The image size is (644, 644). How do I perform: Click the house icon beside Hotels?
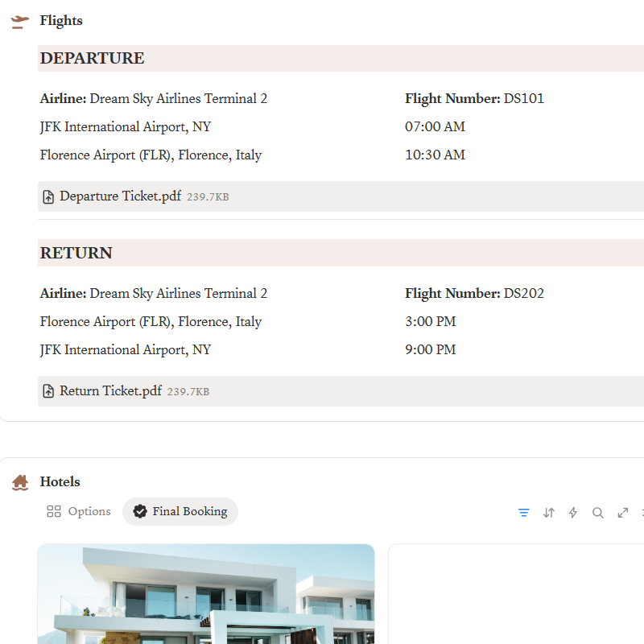click(x=20, y=483)
